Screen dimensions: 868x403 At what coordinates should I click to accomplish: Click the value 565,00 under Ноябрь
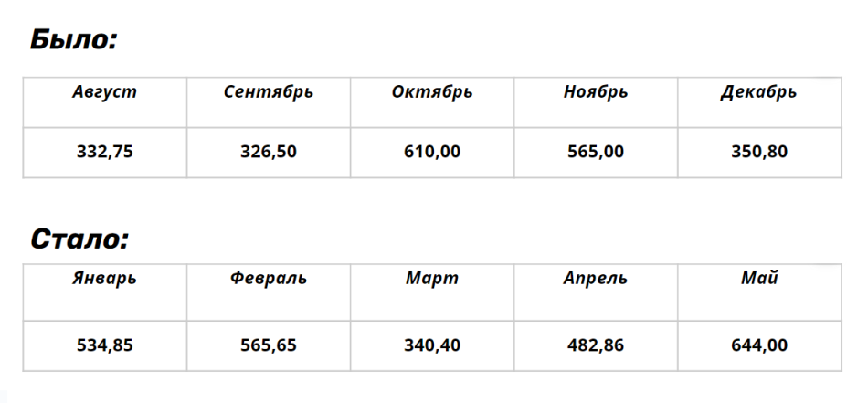point(596,152)
